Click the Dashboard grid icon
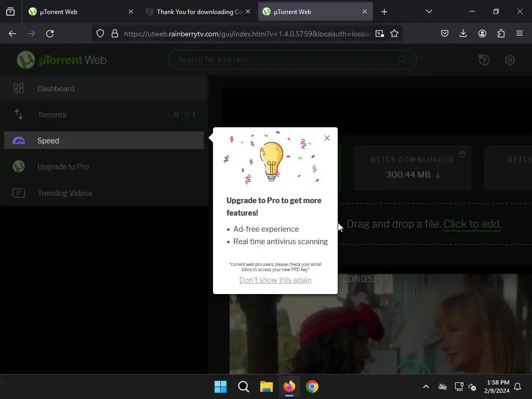This screenshot has height=399, width=532. click(18, 88)
